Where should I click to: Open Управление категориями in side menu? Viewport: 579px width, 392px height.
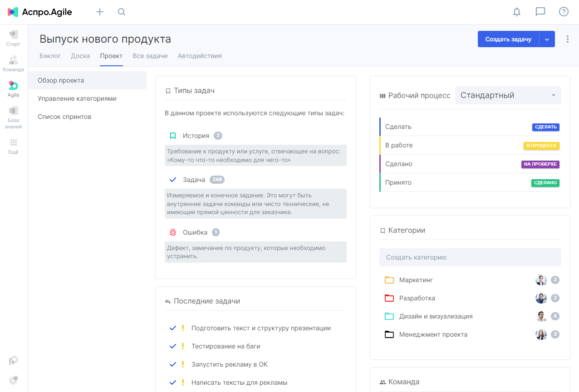pyautogui.click(x=77, y=98)
